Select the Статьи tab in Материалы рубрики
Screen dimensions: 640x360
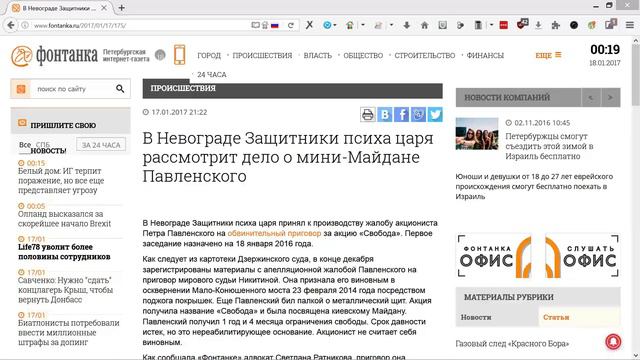coord(579,317)
